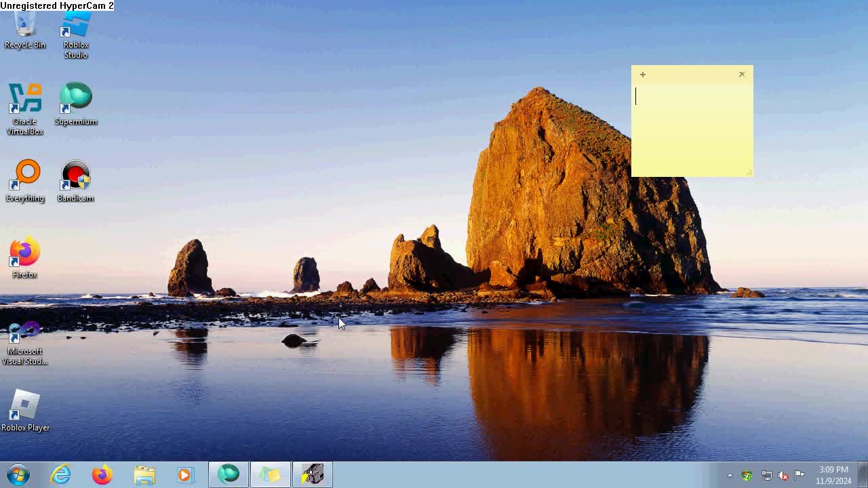The height and width of the screenshot is (488, 868).
Task: Click inside the yellow sticky note text area
Action: (692, 129)
